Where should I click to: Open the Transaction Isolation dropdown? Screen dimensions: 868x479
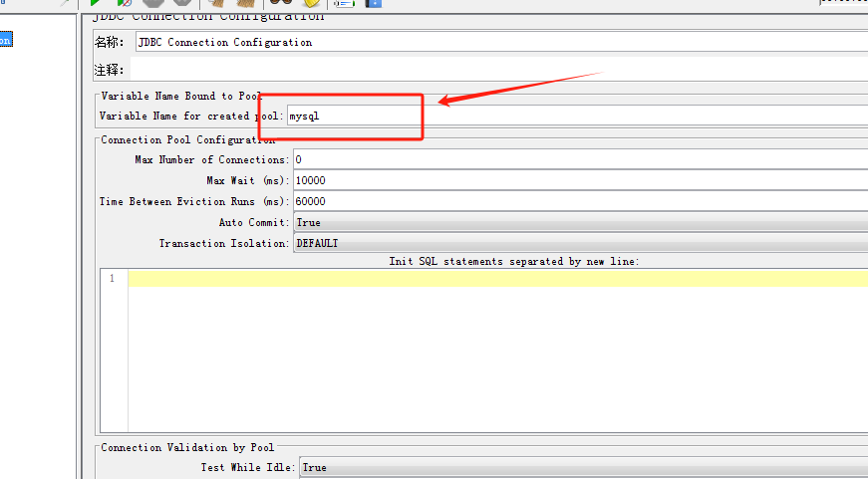click(581, 243)
